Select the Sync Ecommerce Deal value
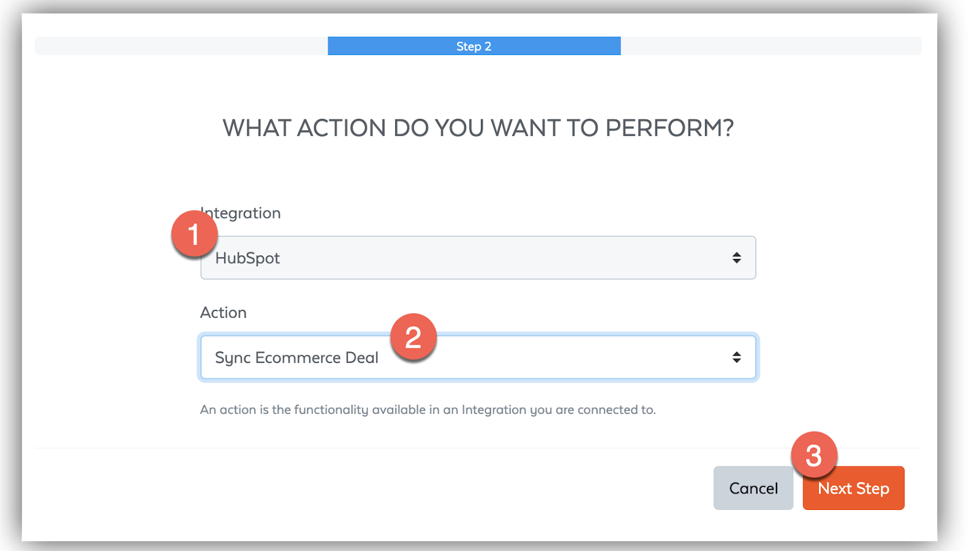The width and height of the screenshot is (980, 551). pos(296,358)
